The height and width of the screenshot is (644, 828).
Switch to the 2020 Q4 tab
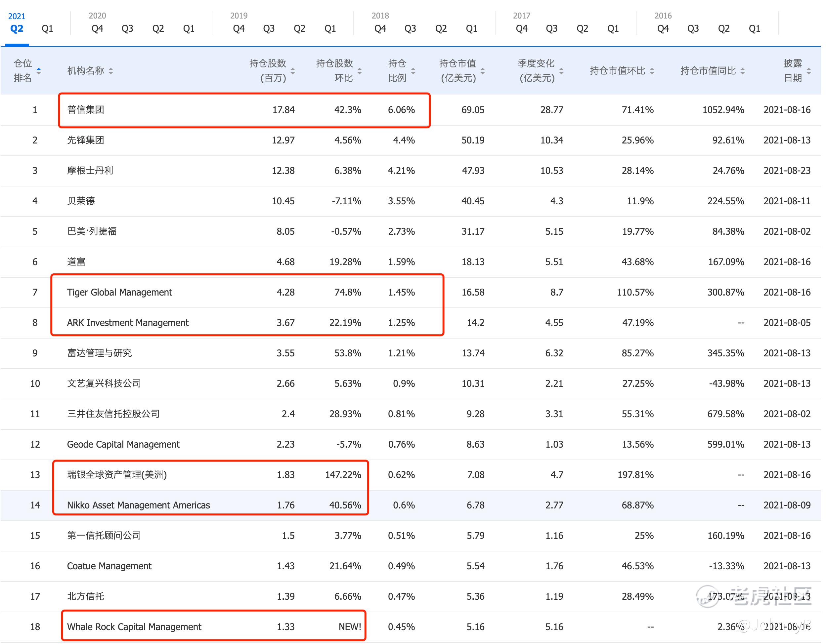point(98,28)
